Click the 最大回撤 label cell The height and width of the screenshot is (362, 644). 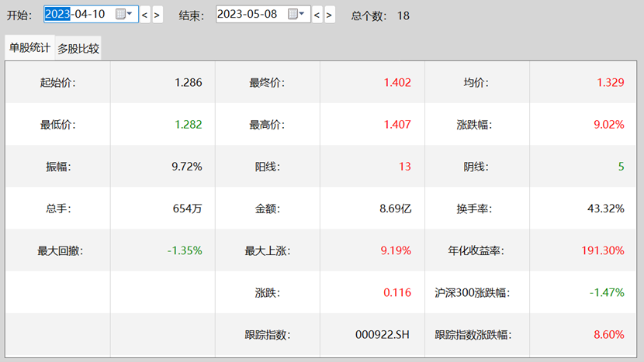[58, 250]
